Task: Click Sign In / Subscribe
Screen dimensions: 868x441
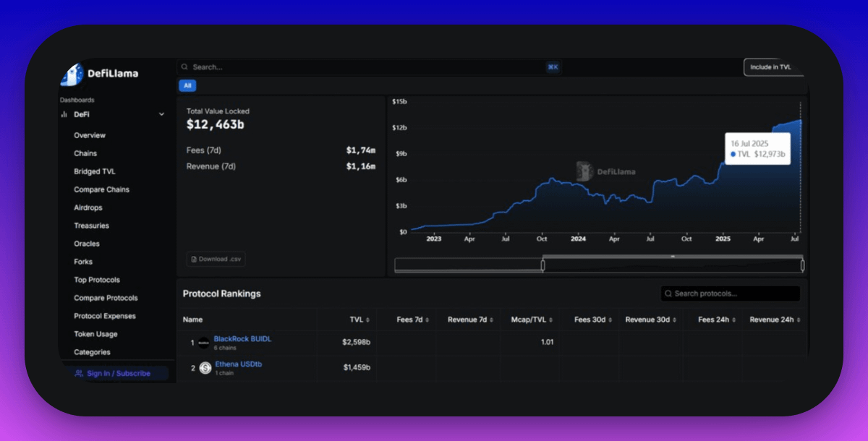Action: (x=119, y=374)
